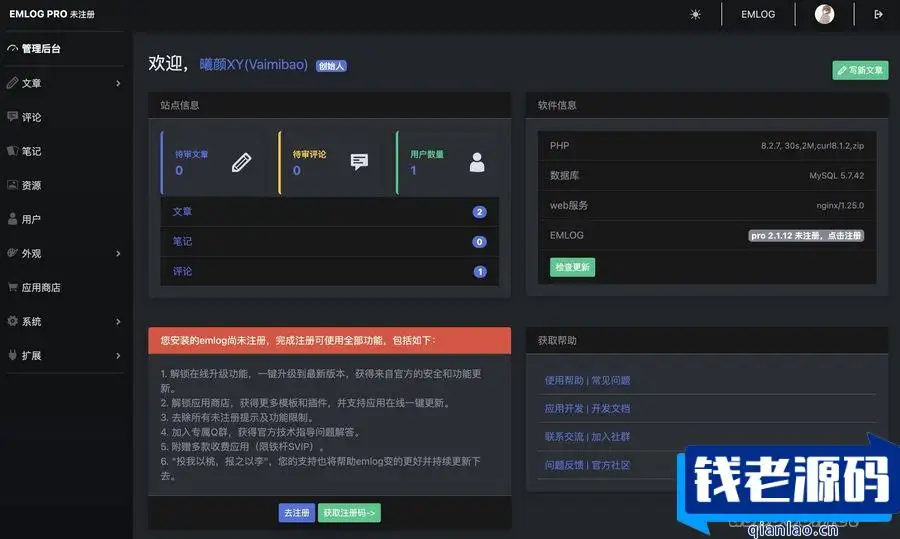Click the 软件信息 panel header
The image size is (900, 539).
point(707,105)
